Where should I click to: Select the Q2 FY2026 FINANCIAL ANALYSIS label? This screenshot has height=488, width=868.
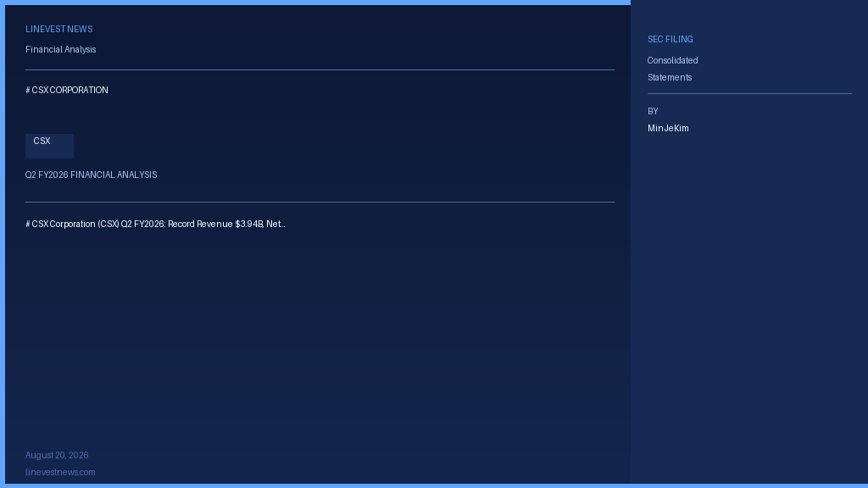point(92,175)
